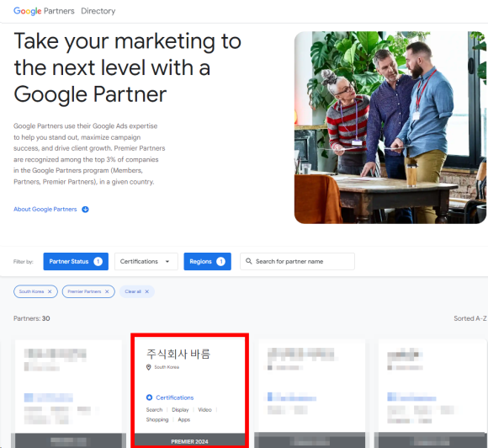Click the Video certification text
Image resolution: width=488 pixels, height=448 pixels.
[x=204, y=409]
